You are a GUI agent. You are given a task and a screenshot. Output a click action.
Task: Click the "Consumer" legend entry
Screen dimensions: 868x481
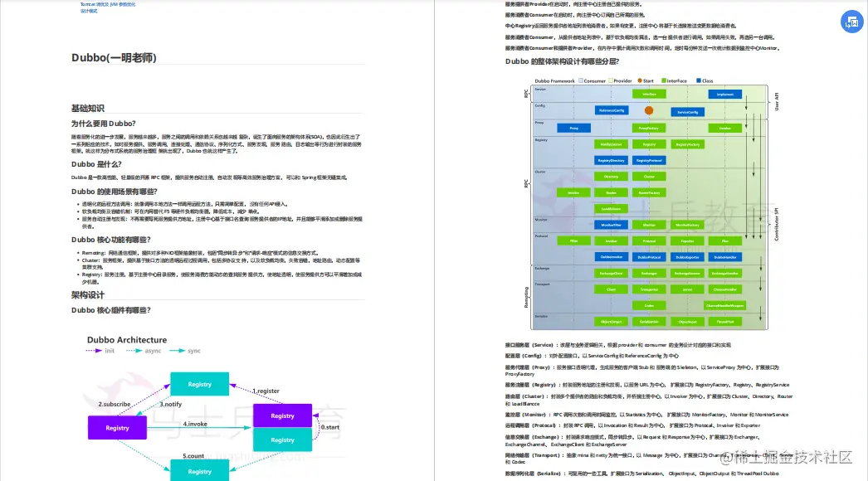592,80
